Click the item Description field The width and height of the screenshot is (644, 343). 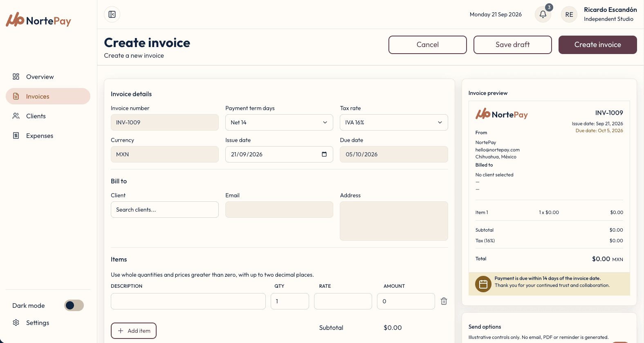[188, 301]
